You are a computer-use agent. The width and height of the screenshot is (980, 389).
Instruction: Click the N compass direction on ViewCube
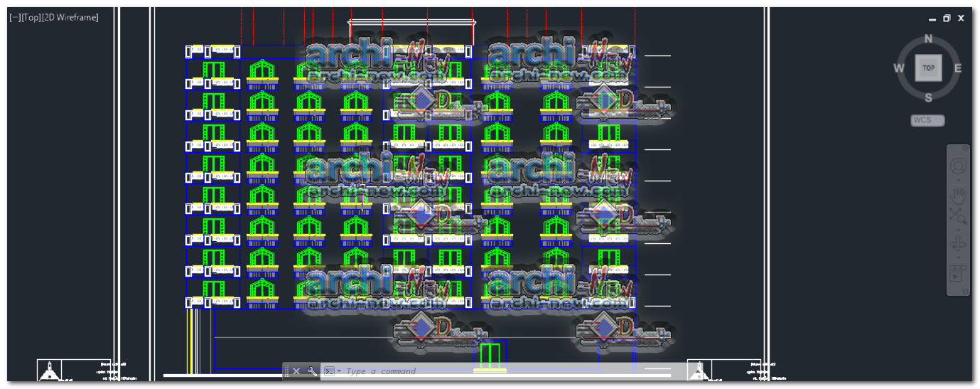click(929, 39)
